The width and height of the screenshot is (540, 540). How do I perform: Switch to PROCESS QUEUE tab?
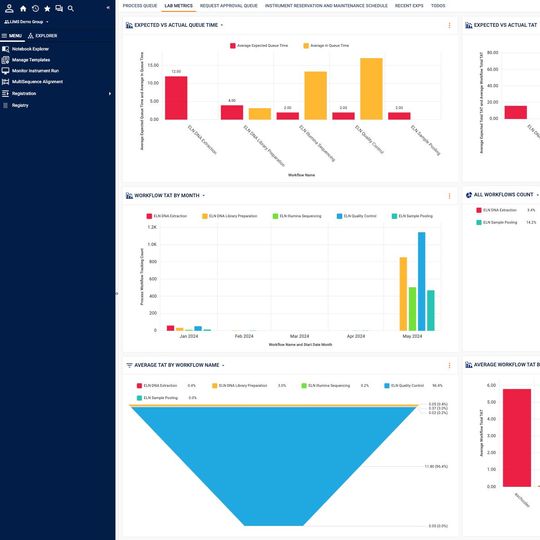(140, 6)
